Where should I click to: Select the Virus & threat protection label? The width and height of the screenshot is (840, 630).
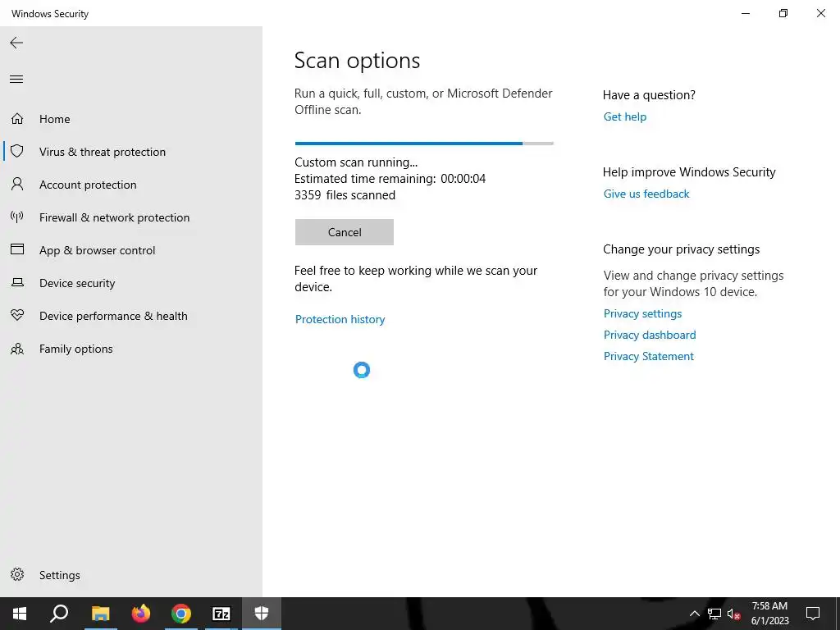(103, 152)
